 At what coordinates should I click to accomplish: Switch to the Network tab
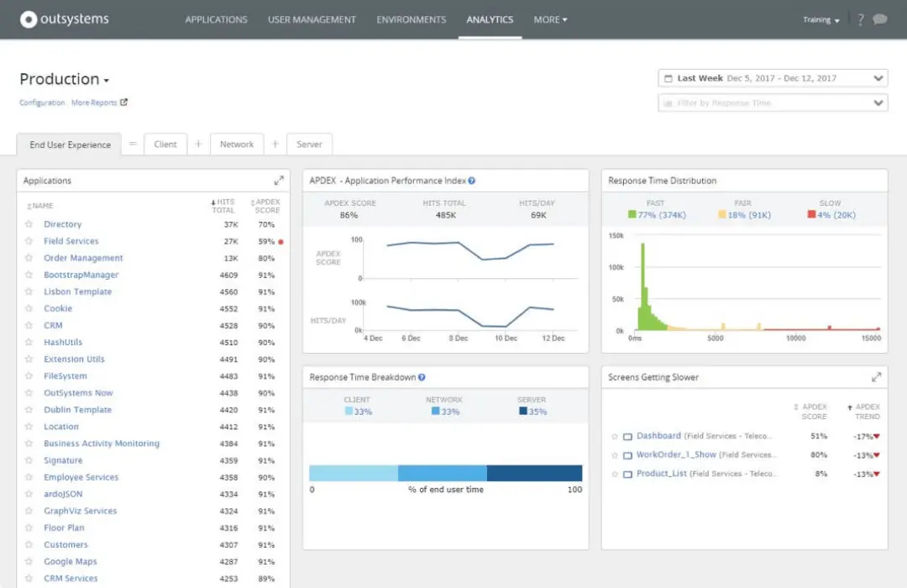(x=237, y=144)
